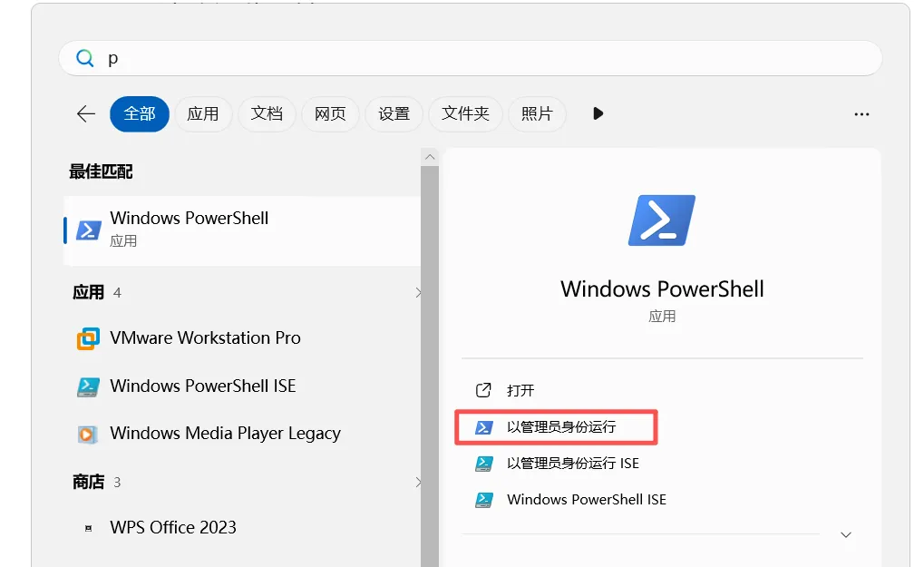
Task: Click the large PowerShell logo in preview
Action: (x=662, y=220)
